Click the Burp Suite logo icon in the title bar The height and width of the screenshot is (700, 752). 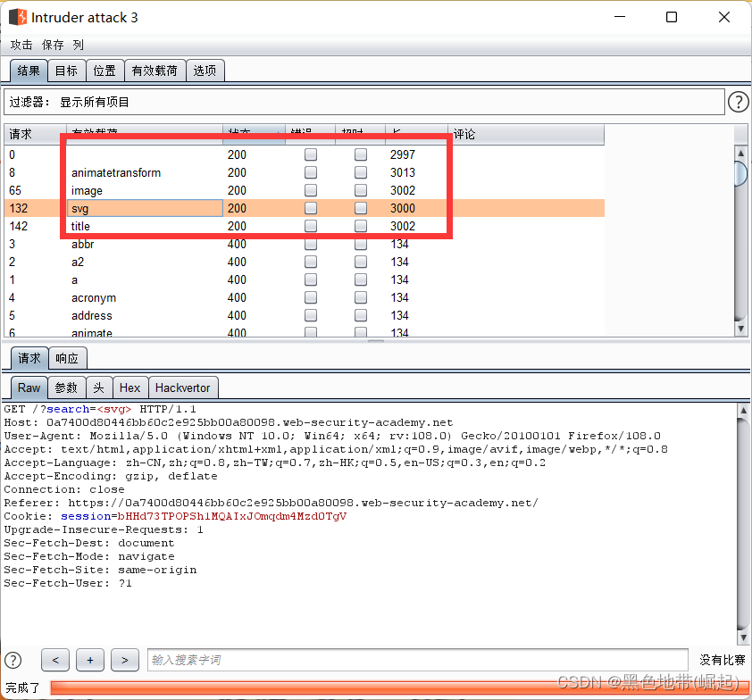click(x=17, y=17)
